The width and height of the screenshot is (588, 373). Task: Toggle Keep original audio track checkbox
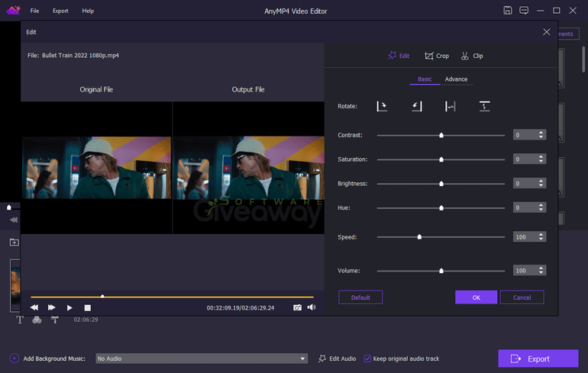[367, 359]
